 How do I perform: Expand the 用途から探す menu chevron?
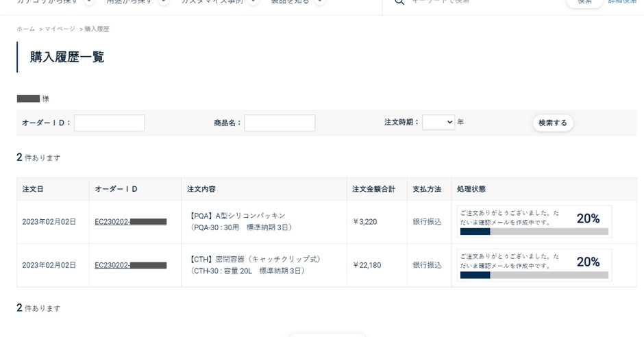[x=163, y=2]
